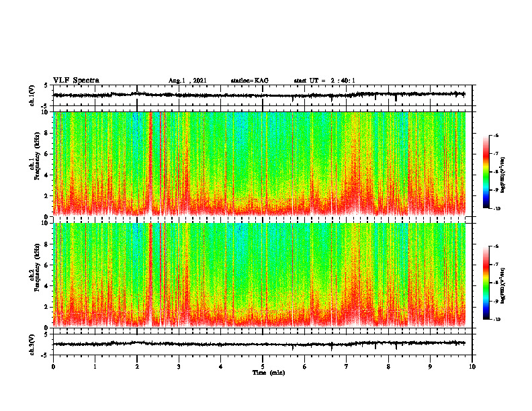Click the "VLF Spectra" title text
The height and width of the screenshot is (411, 532).
[x=76, y=81]
